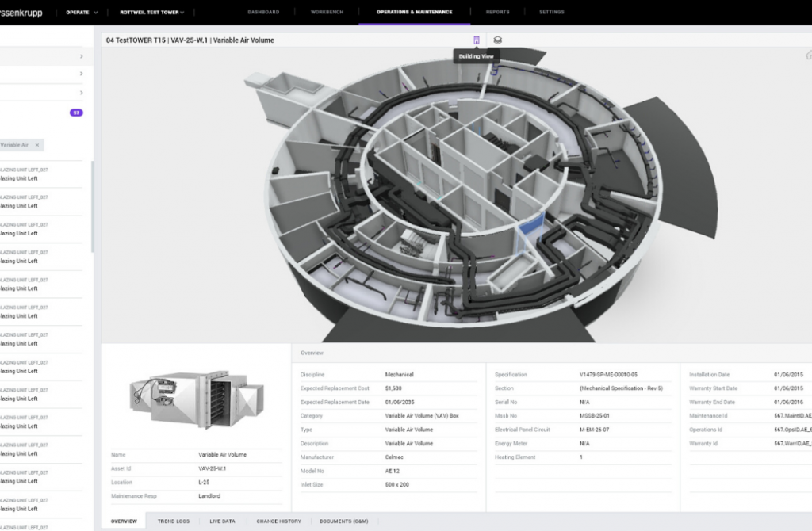The height and width of the screenshot is (531, 812).
Task: Open the REPORTS section
Action: coord(498,12)
